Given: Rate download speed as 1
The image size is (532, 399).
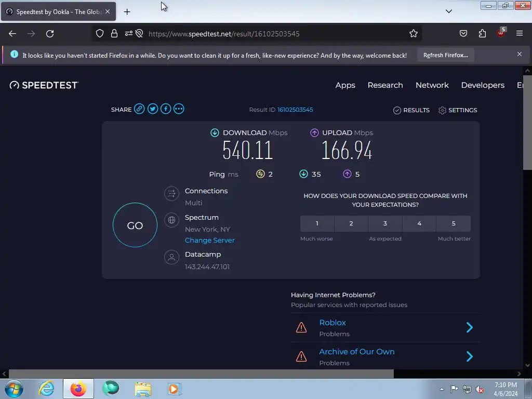Looking at the screenshot, I should click(317, 223).
